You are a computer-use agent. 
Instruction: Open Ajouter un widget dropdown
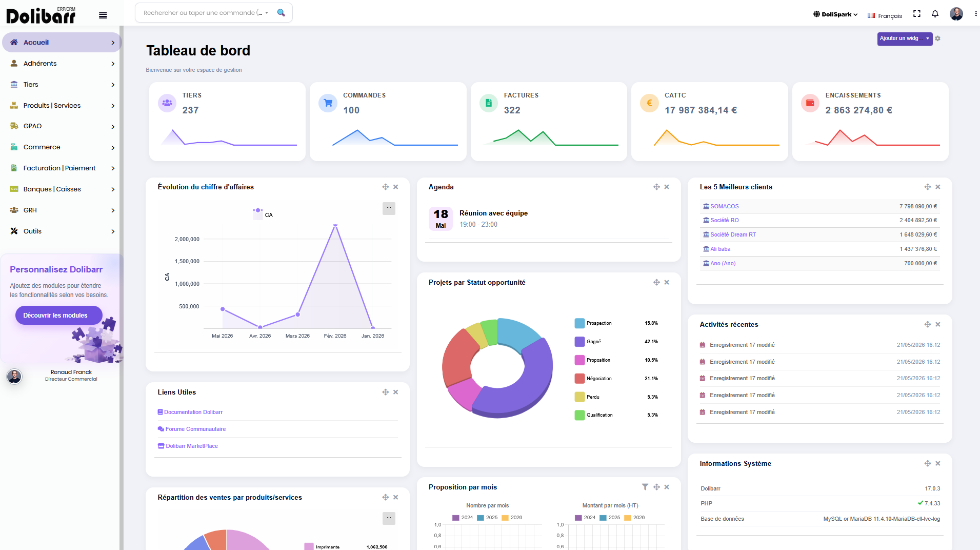coord(905,38)
